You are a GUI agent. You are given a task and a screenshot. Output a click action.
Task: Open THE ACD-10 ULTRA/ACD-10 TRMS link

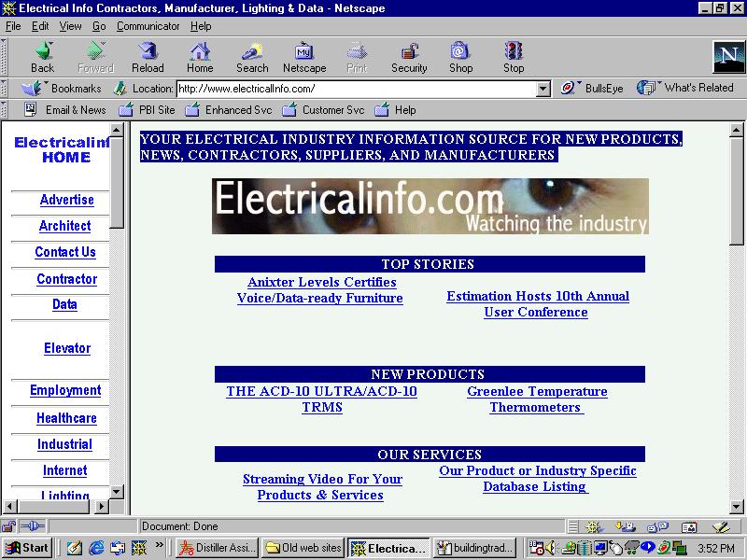click(321, 399)
